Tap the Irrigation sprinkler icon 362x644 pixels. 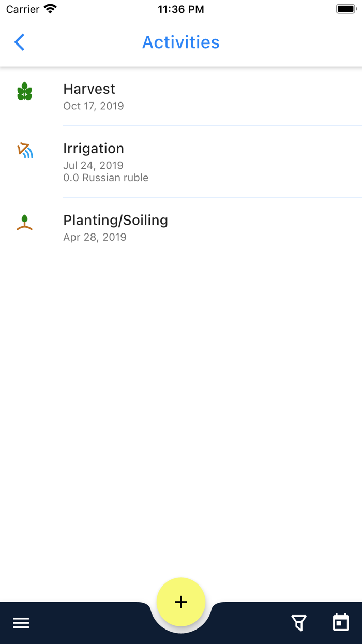[24, 150]
